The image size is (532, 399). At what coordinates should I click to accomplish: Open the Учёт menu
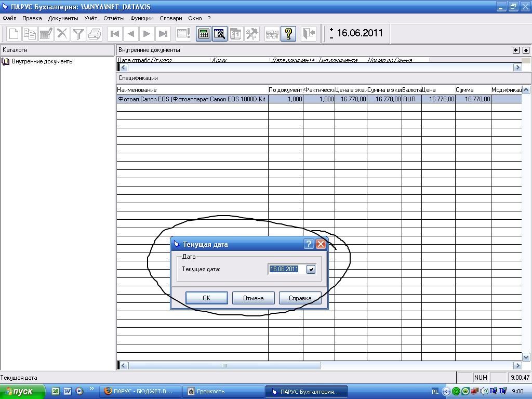coord(90,18)
